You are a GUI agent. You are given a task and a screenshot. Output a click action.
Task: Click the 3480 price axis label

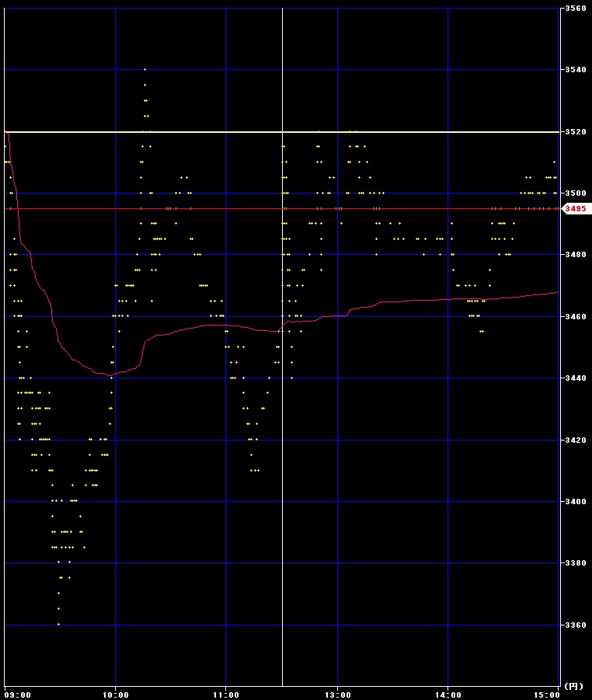point(576,255)
